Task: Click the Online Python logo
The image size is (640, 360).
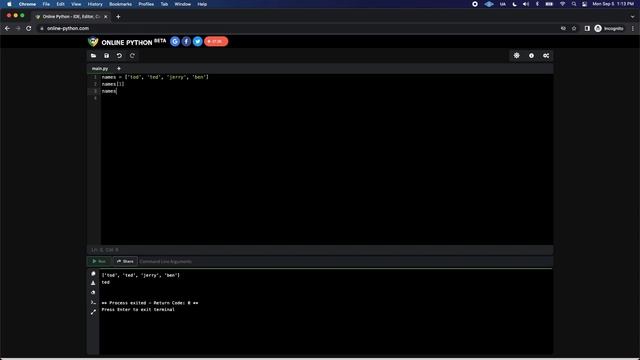Action: point(127,42)
